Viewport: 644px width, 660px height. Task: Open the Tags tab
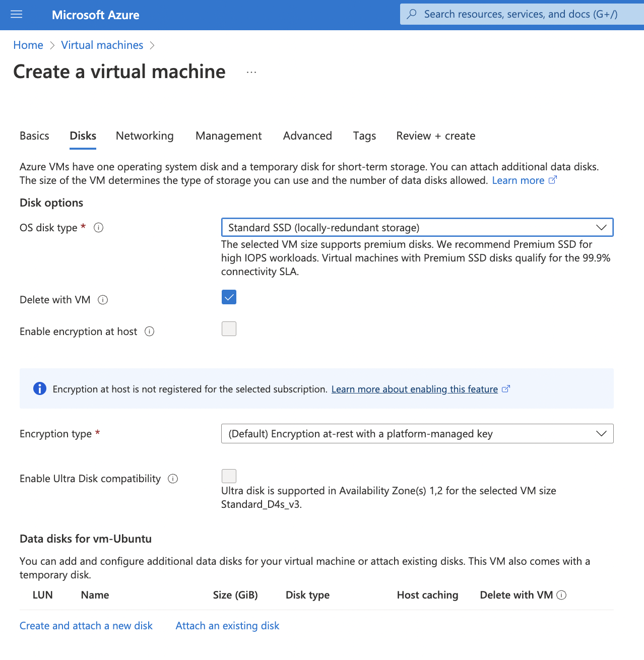(x=364, y=136)
